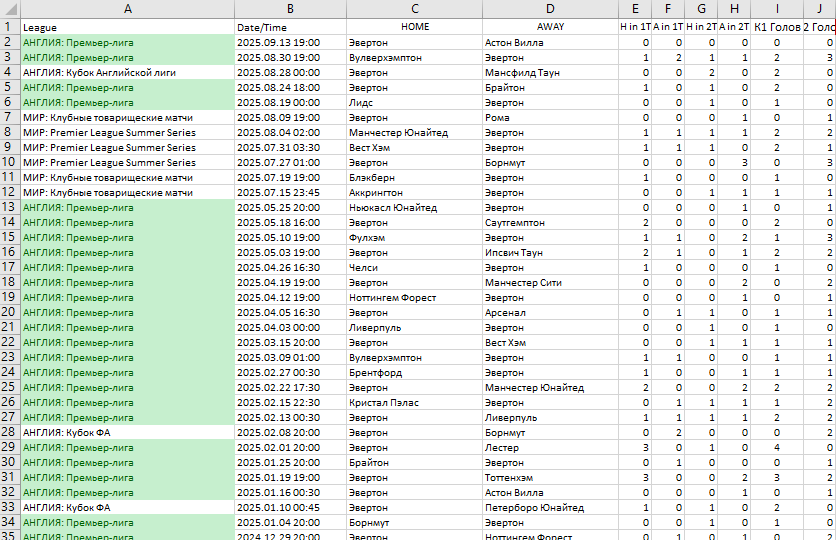Select the date cell 2025.05.25 20:00
This screenshot has width=836, height=540.
(x=290, y=207)
